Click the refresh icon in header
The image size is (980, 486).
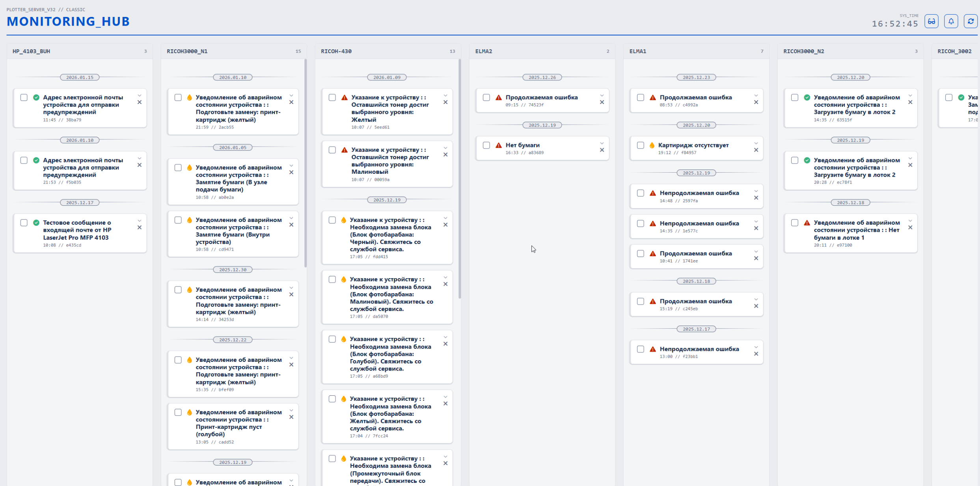(x=971, y=21)
